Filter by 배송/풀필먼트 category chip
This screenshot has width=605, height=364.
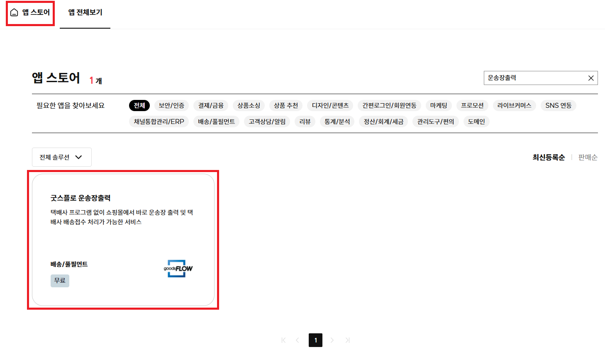click(x=216, y=121)
